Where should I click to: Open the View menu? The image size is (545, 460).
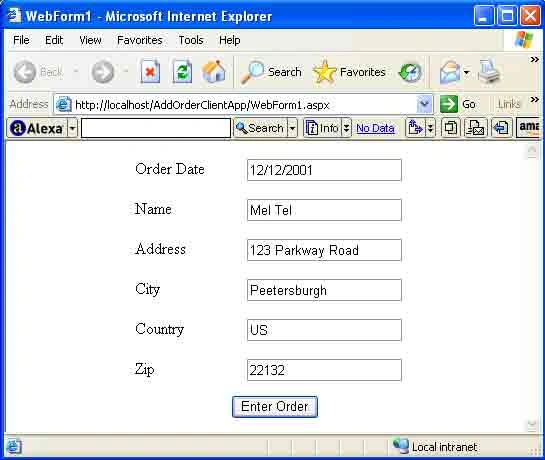pos(90,40)
